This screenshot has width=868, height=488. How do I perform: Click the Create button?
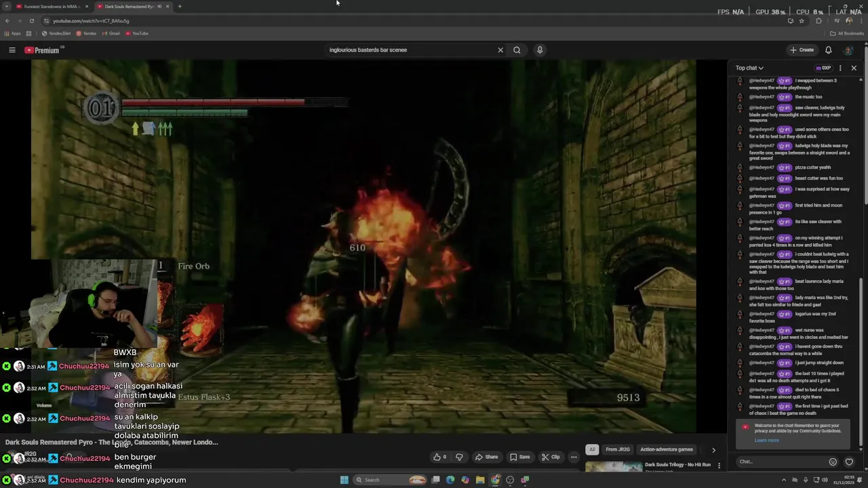coord(802,50)
